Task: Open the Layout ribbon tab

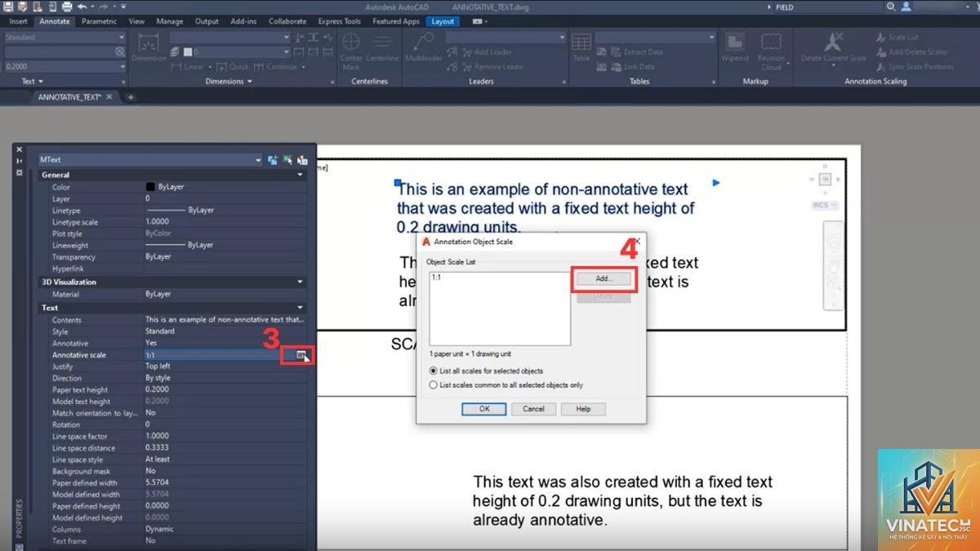Action: (x=443, y=21)
